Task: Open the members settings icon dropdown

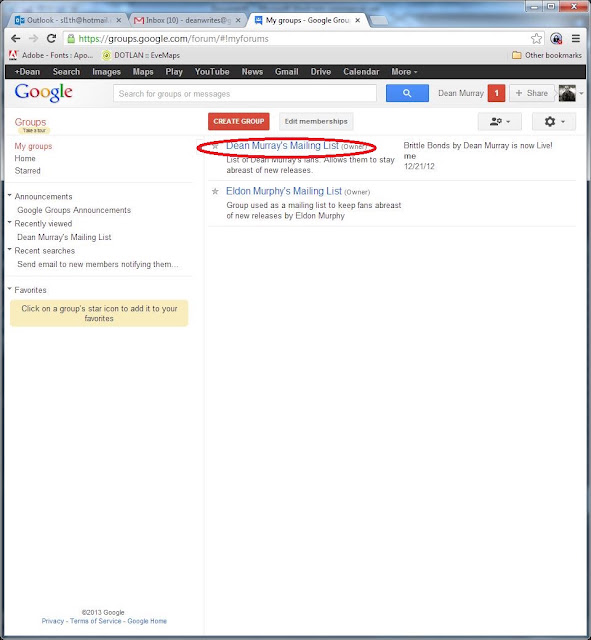Action: coord(500,122)
